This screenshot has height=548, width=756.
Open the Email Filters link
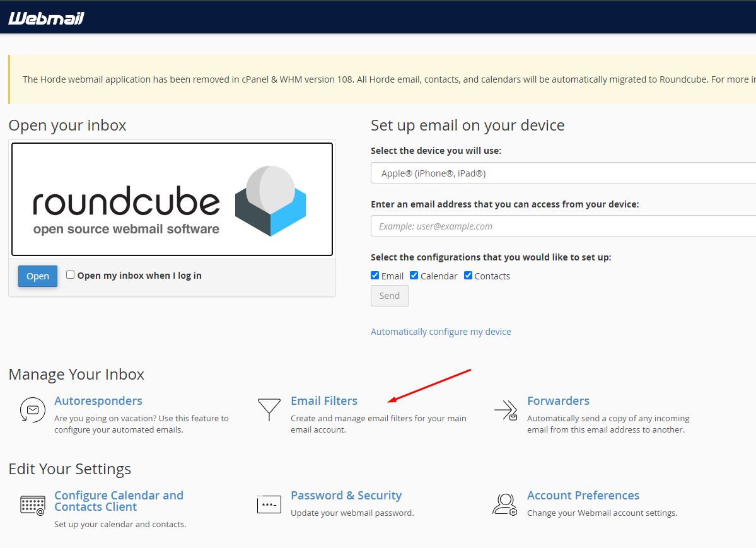click(x=324, y=401)
